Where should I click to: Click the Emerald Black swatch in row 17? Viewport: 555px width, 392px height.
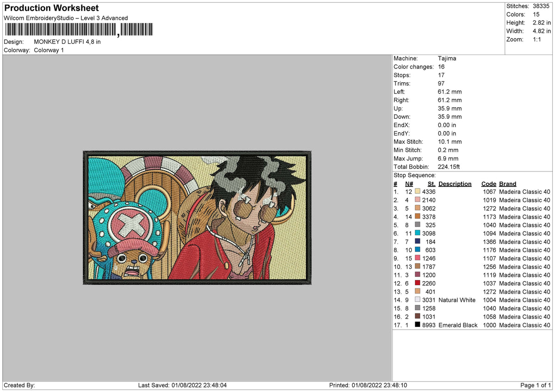pyautogui.click(x=418, y=325)
